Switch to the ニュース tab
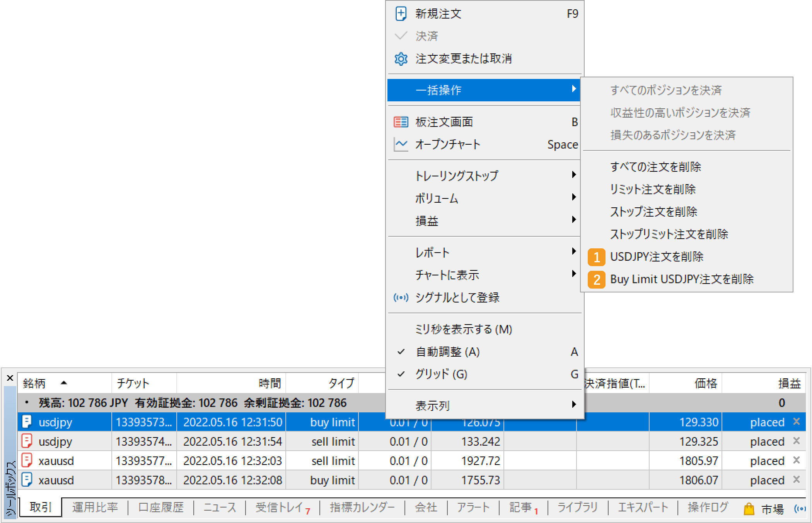 (x=220, y=507)
